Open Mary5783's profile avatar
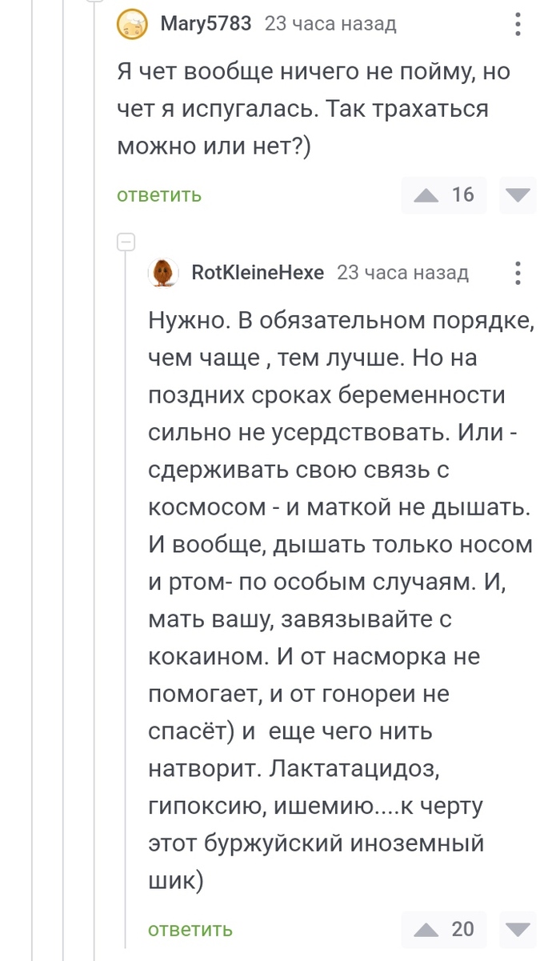Screen dimensions: 560x961 132,23
